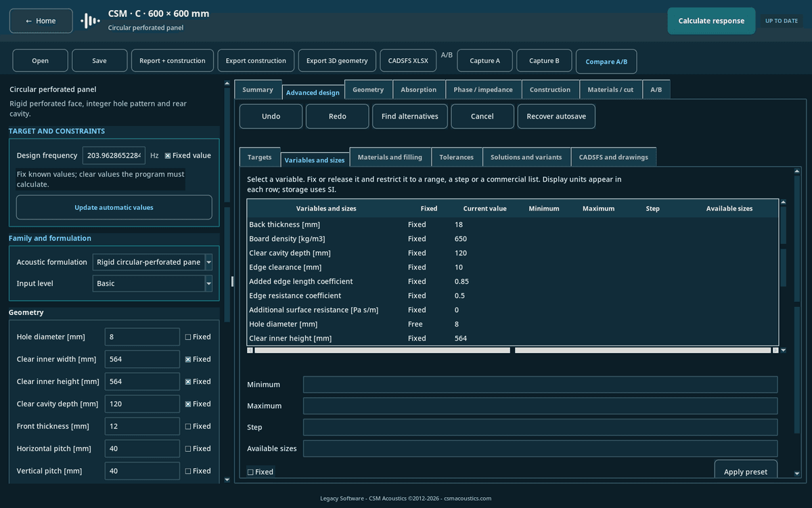Select the Hole diameter [mm] table row

click(x=513, y=324)
